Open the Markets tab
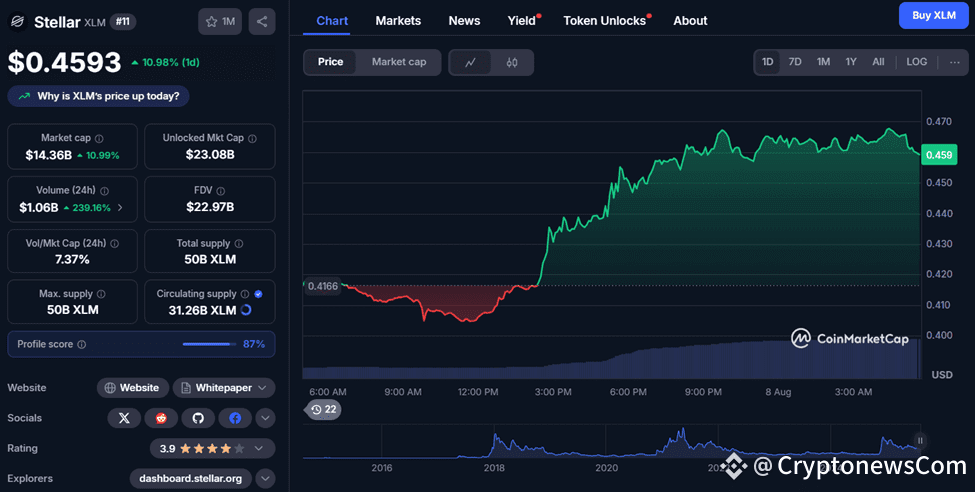 coord(398,21)
